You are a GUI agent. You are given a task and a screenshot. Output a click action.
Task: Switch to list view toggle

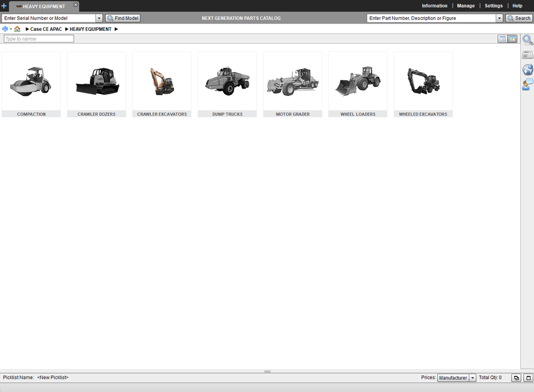click(x=503, y=39)
